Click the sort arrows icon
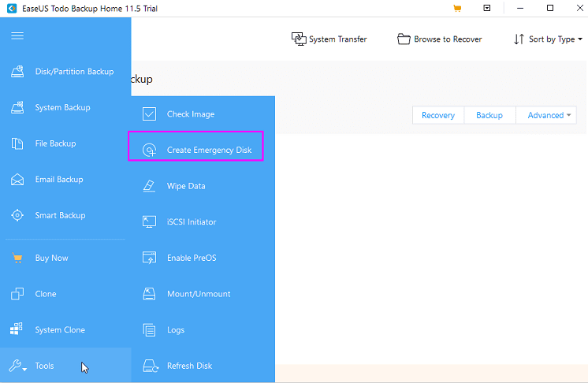Viewport: 588px width, 383px height. point(519,39)
